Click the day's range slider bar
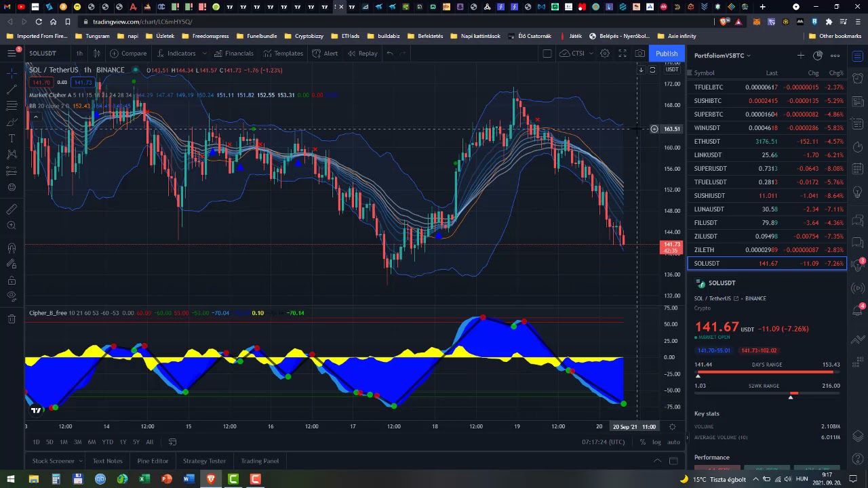 (x=767, y=372)
